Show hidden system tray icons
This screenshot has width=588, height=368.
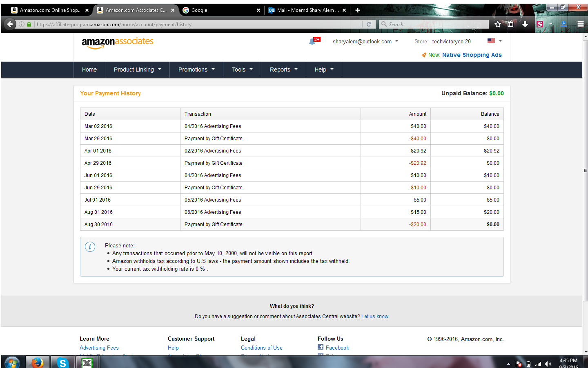[508, 364]
